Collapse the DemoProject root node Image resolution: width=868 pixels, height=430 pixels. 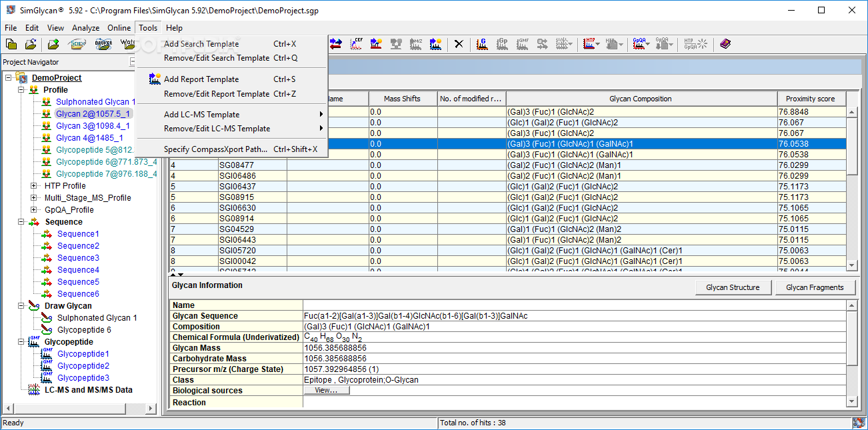(x=9, y=78)
